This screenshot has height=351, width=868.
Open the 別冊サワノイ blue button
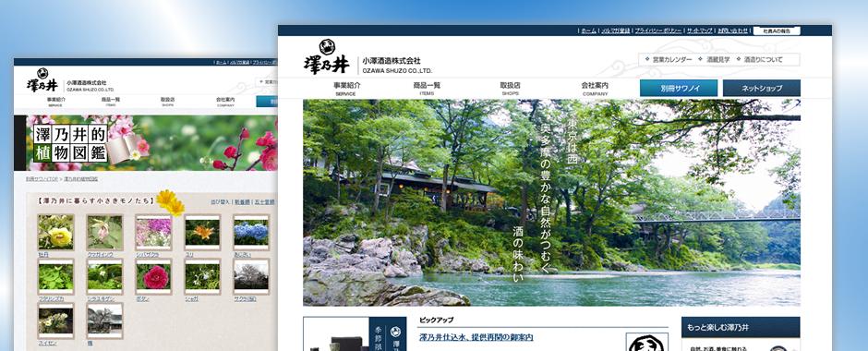pos(678,88)
